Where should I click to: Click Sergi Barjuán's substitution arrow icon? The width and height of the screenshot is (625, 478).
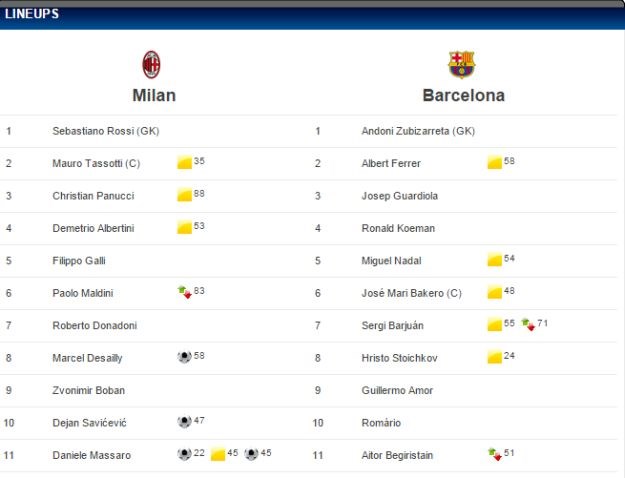point(528,325)
